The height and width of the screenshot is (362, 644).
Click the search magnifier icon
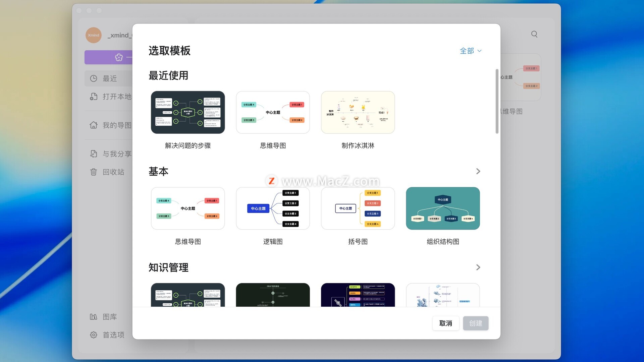click(534, 34)
